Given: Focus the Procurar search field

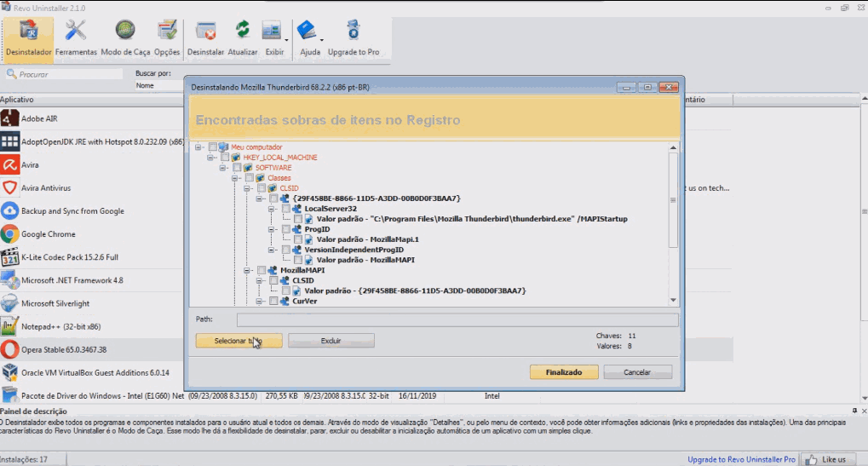Looking at the screenshot, I should (64, 73).
